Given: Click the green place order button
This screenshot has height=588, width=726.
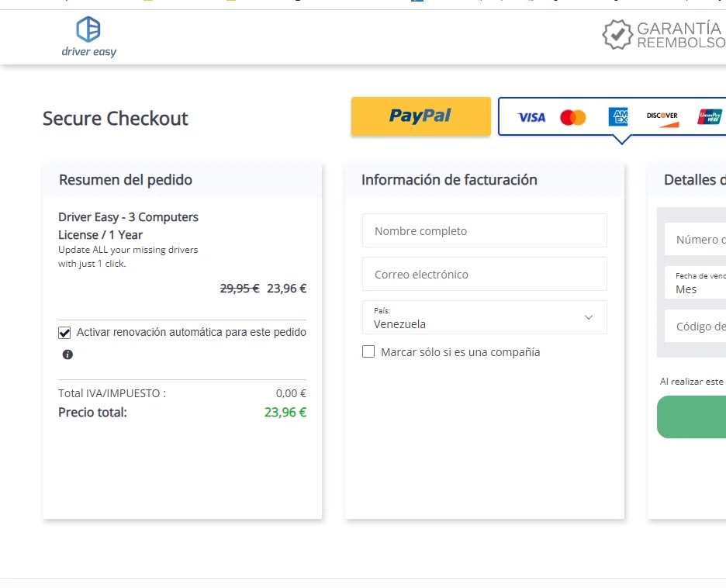Looking at the screenshot, I should 691,417.
